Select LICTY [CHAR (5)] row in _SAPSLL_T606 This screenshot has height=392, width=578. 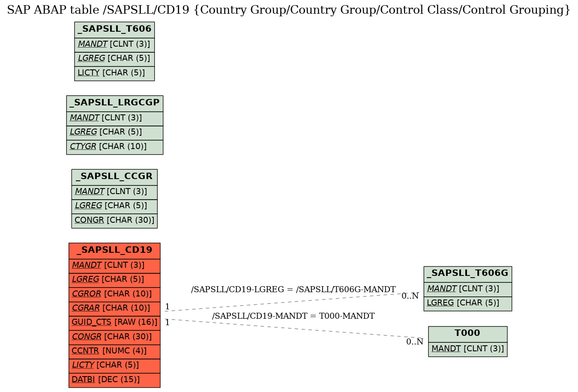(114, 73)
